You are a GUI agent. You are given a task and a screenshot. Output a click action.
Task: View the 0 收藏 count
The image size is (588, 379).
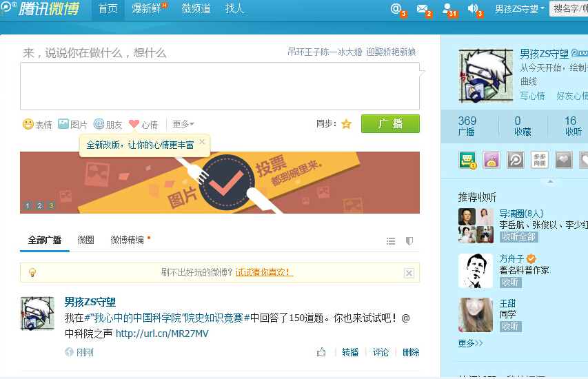click(x=522, y=126)
